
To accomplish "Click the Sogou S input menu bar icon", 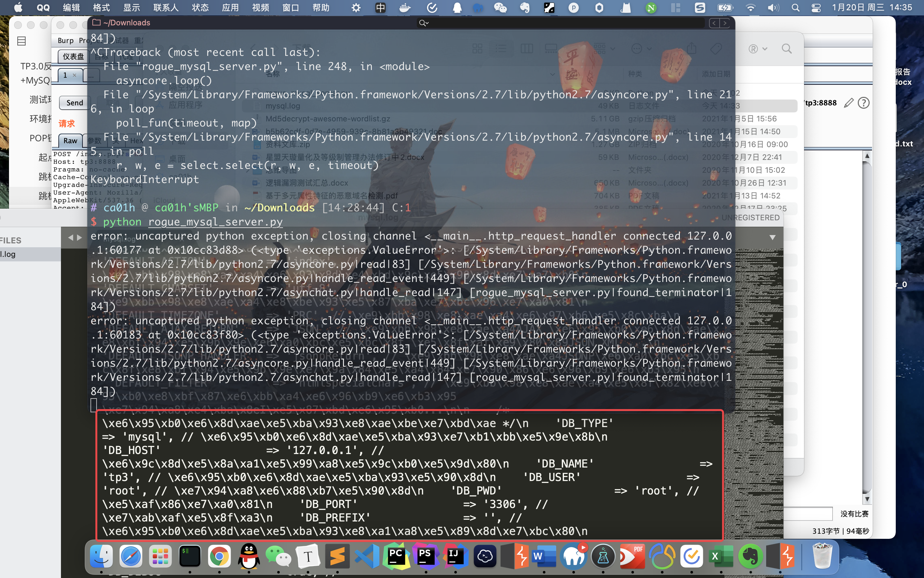I will click(x=700, y=8).
